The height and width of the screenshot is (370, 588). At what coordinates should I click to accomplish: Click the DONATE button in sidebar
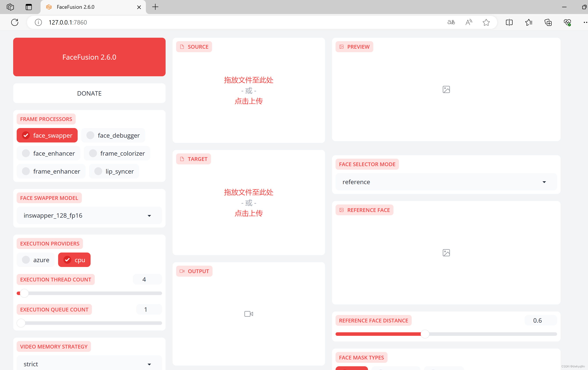pos(89,93)
